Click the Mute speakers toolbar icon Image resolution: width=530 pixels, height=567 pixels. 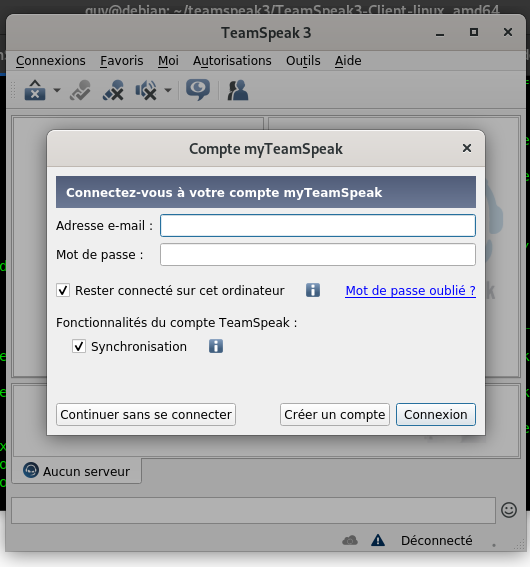[146, 90]
